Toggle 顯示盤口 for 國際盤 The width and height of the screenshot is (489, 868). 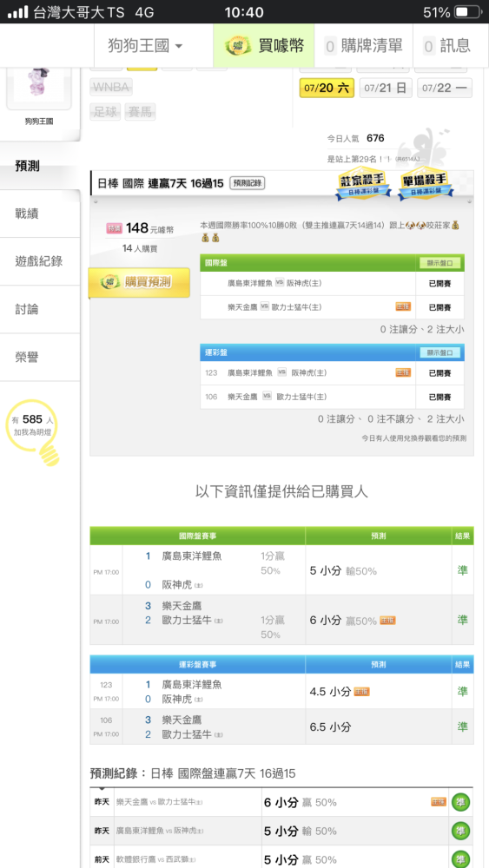[439, 263]
